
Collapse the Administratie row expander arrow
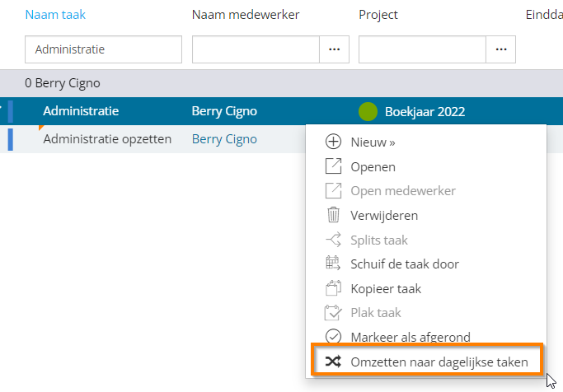[x=1, y=107]
